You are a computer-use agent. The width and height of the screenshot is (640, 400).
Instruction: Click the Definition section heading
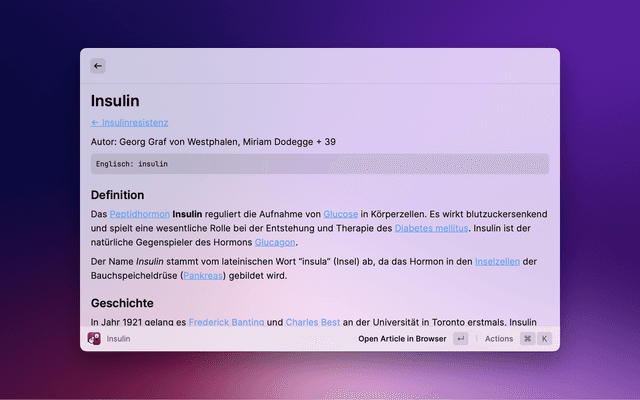click(118, 195)
